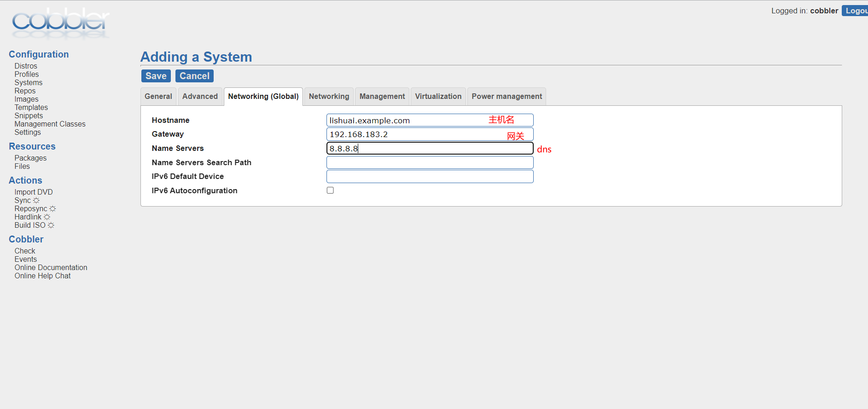Screen dimensions: 868x409
Task: Click the Hardlink action link
Action: (28, 217)
